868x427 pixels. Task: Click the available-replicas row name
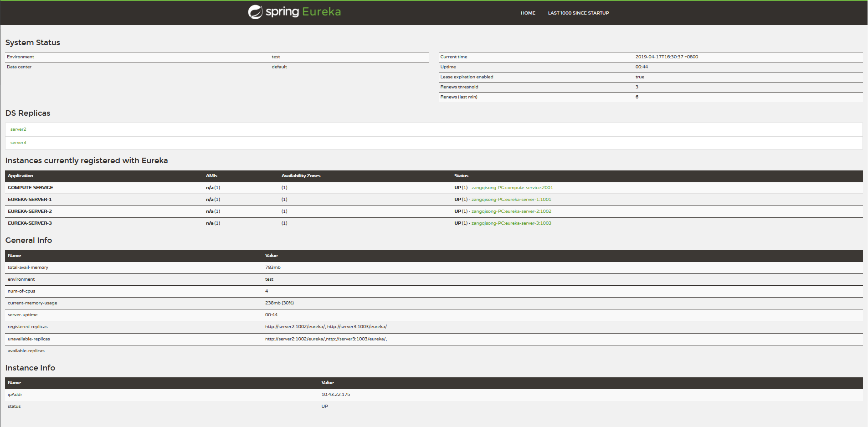(x=26, y=351)
